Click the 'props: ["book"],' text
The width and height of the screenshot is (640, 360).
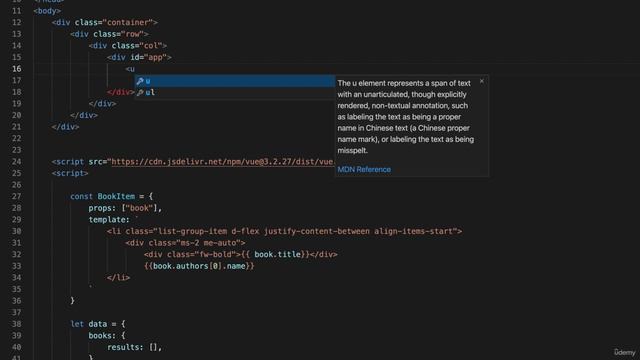[125, 208]
